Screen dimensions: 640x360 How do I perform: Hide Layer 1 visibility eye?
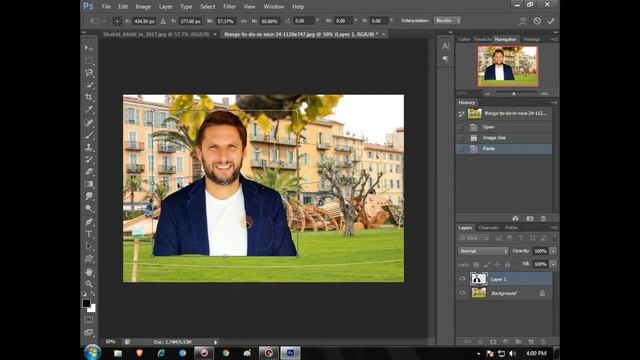(462, 279)
